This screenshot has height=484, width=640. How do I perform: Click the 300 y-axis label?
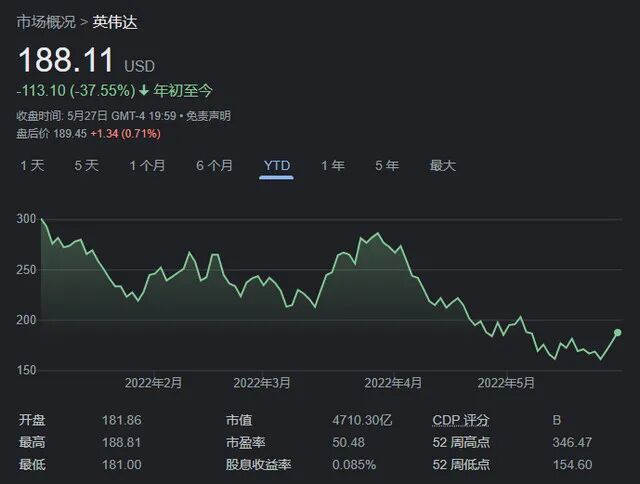tap(26, 219)
